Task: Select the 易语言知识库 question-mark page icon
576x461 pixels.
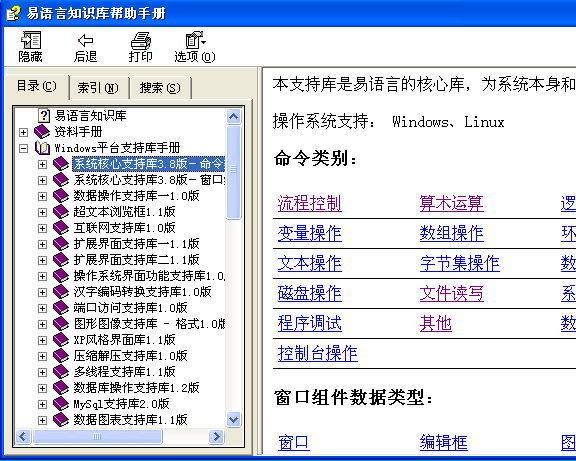Action: [44, 116]
